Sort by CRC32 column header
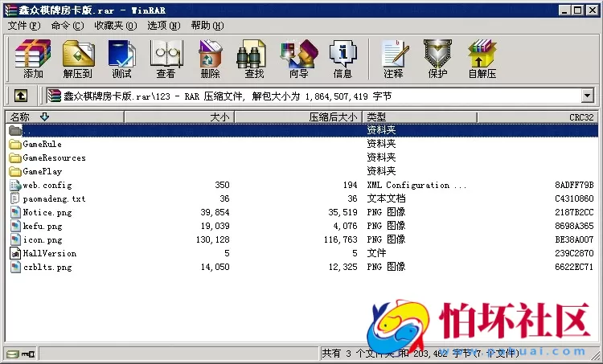 pyautogui.click(x=538, y=117)
